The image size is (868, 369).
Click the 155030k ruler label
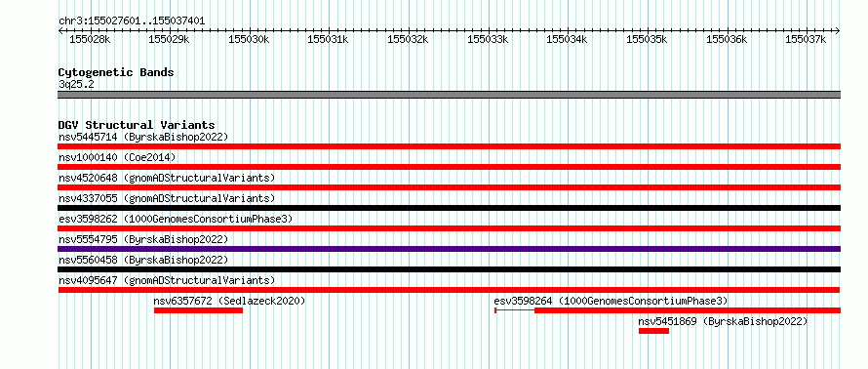pos(249,39)
